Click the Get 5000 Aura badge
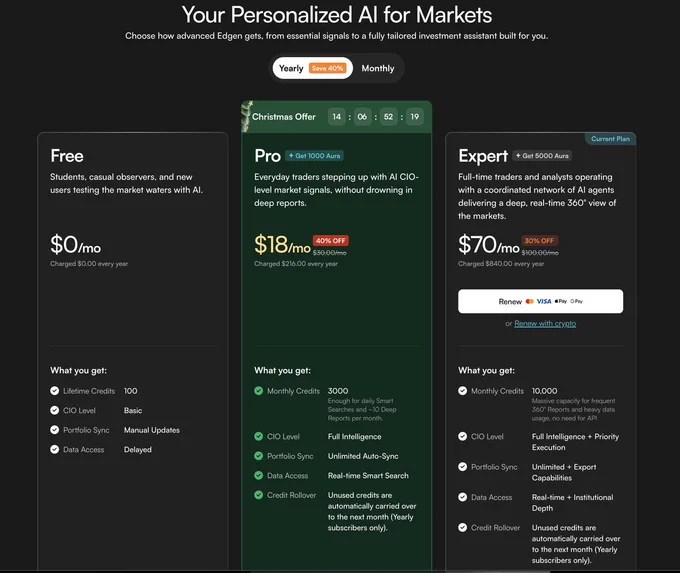 coord(542,156)
